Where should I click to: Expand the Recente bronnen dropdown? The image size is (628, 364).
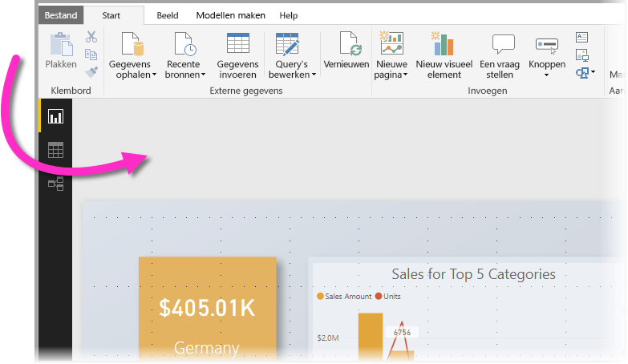pyautogui.click(x=203, y=75)
